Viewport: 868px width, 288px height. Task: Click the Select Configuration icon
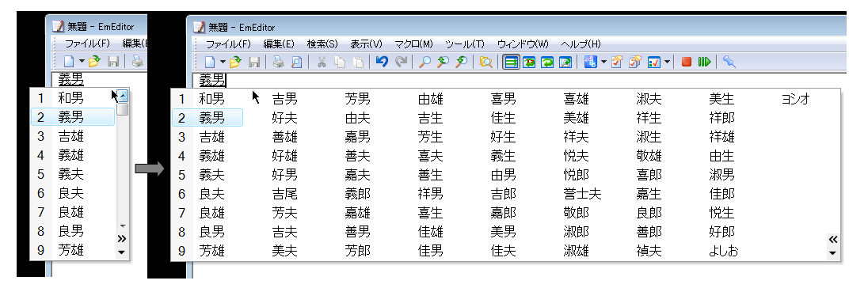(591, 62)
